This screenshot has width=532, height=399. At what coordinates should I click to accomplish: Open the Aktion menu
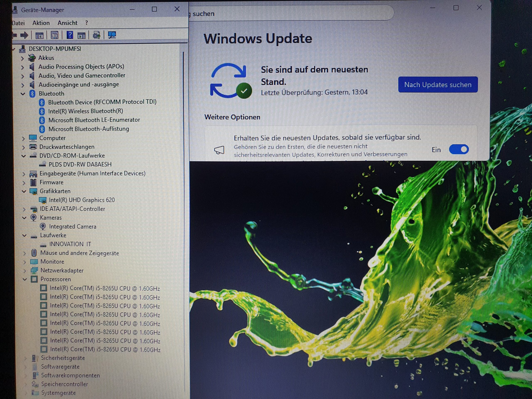[x=41, y=23]
